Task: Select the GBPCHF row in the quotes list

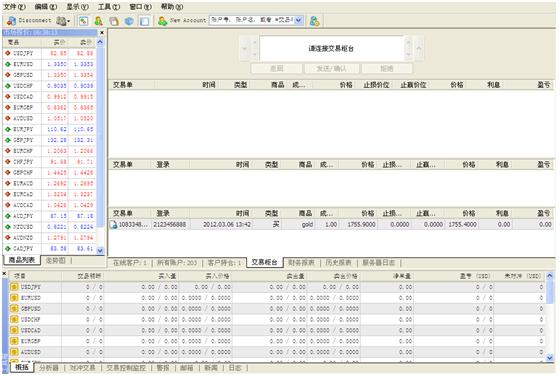Action: click(x=50, y=172)
